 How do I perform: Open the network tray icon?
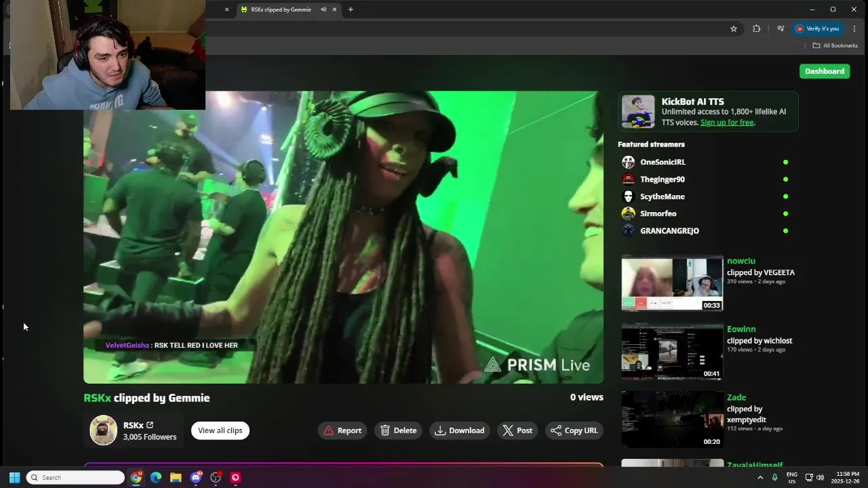[x=809, y=478]
